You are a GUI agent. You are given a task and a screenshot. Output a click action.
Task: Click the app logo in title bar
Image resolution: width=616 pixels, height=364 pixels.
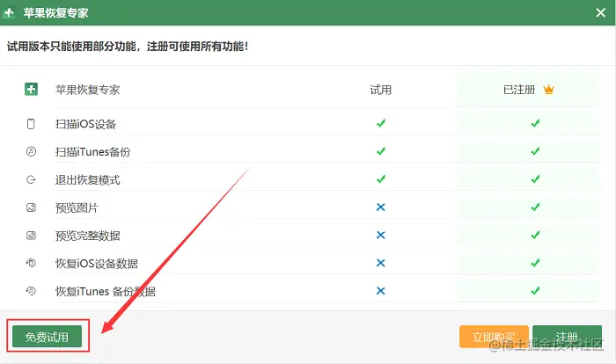[9, 12]
